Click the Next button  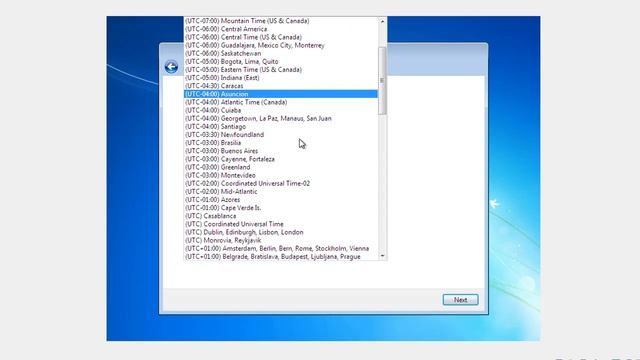[x=460, y=300]
